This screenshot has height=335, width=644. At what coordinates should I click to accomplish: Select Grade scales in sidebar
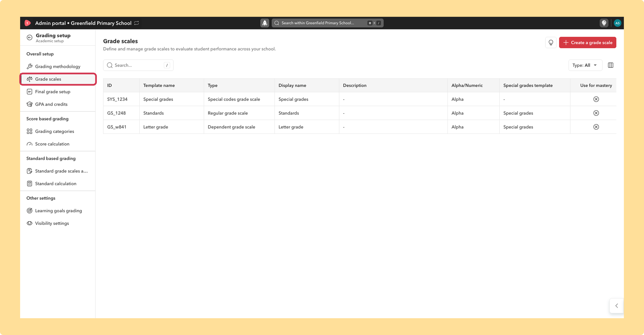point(58,79)
